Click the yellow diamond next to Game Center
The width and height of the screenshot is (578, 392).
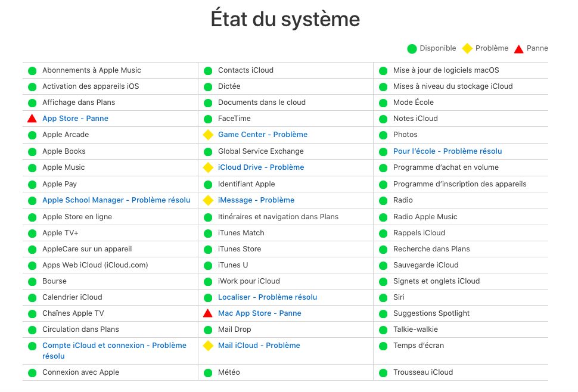click(208, 135)
